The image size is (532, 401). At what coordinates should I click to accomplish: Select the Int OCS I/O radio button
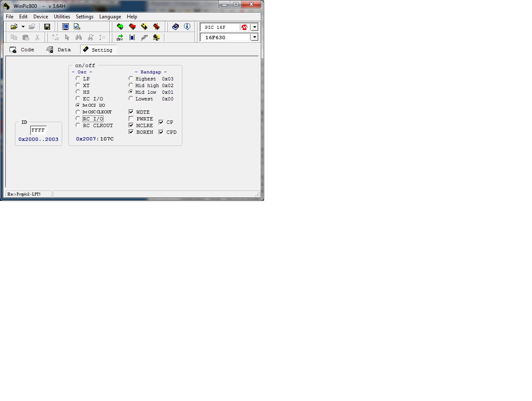click(x=78, y=105)
